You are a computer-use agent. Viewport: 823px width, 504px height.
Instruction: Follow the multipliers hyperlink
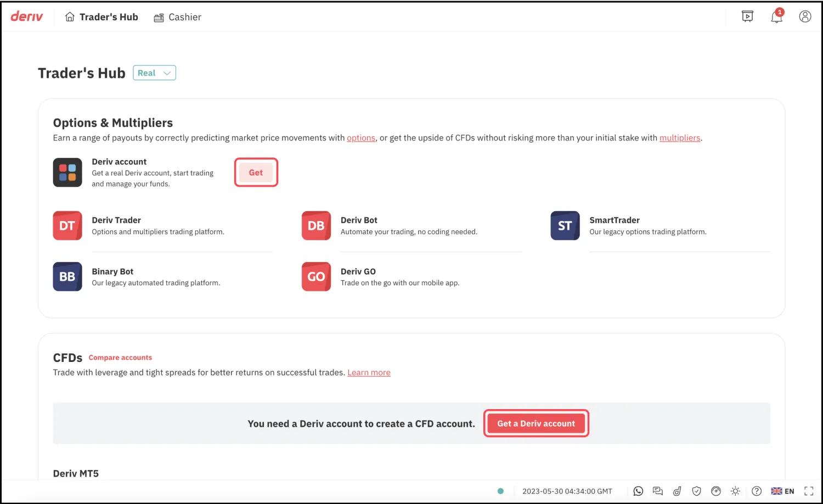pyautogui.click(x=680, y=138)
